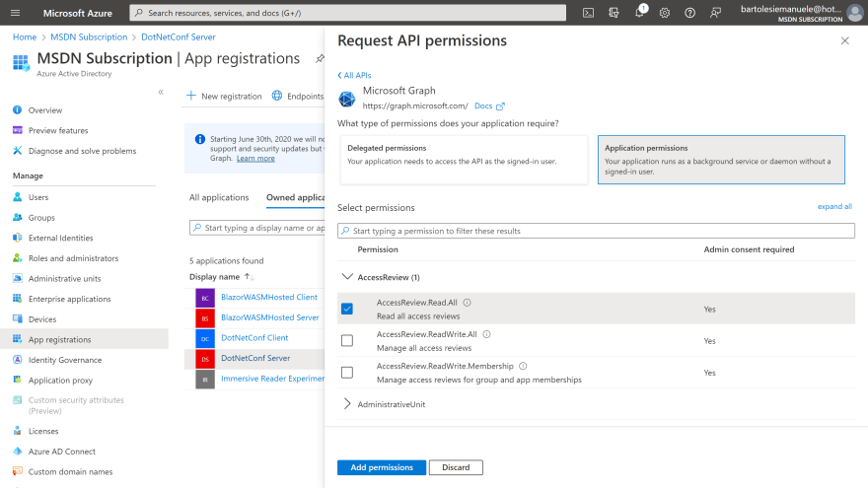This screenshot has height=488, width=868.
Task: Go back to All APIs
Action: click(354, 75)
